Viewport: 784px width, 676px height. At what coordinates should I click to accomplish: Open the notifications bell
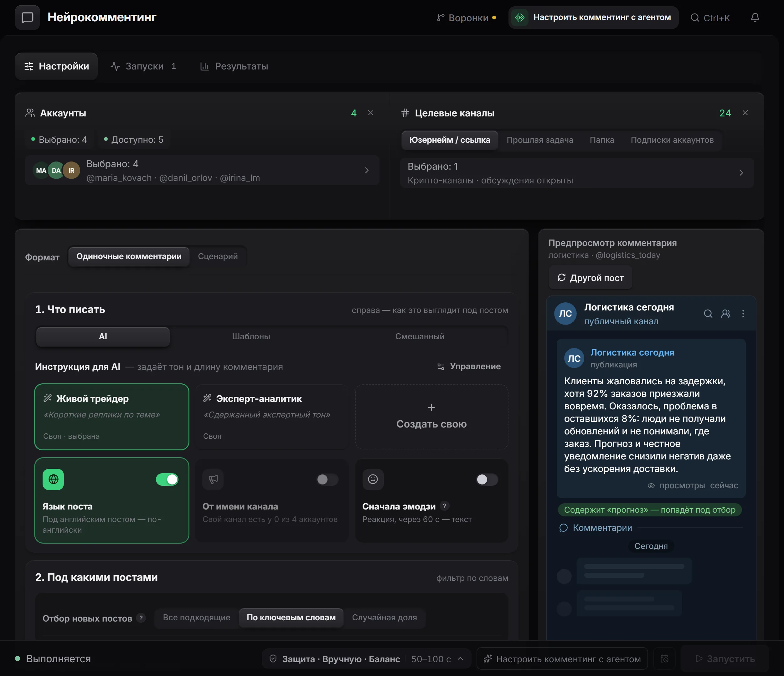[x=755, y=18]
